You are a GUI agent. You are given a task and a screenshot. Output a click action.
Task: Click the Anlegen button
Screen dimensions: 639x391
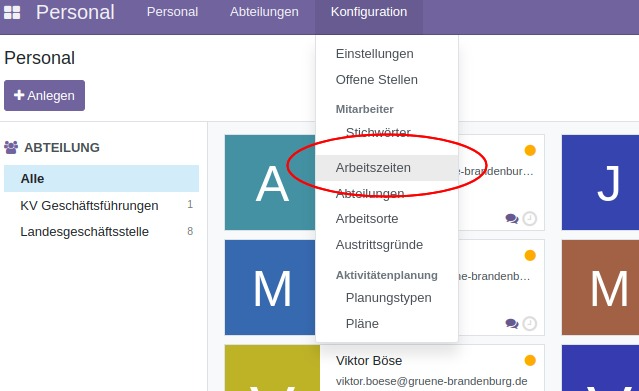[44, 95]
